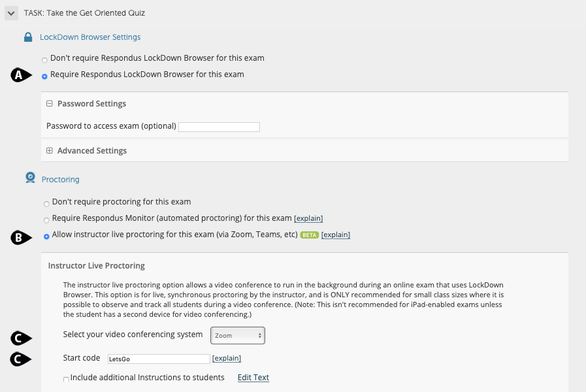The height and width of the screenshot is (392, 586).
Task: Click the green BETA badge
Action: pyautogui.click(x=309, y=235)
